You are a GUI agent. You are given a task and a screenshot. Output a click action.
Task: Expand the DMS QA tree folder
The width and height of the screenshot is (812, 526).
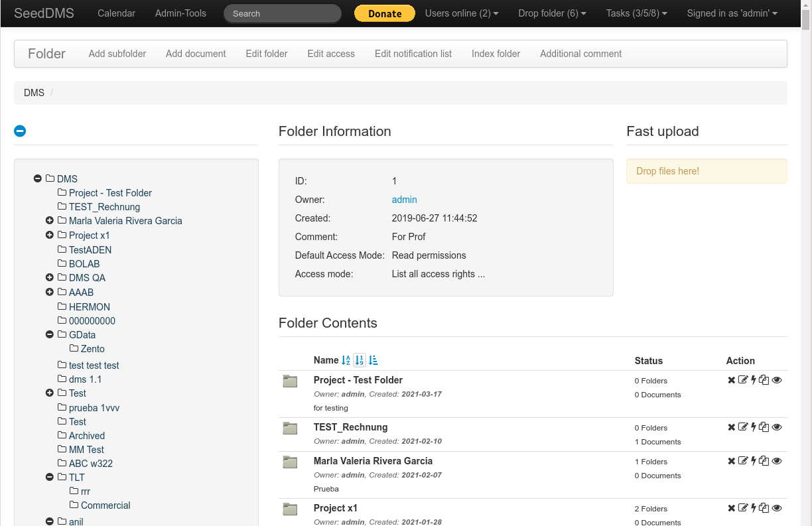tap(50, 278)
